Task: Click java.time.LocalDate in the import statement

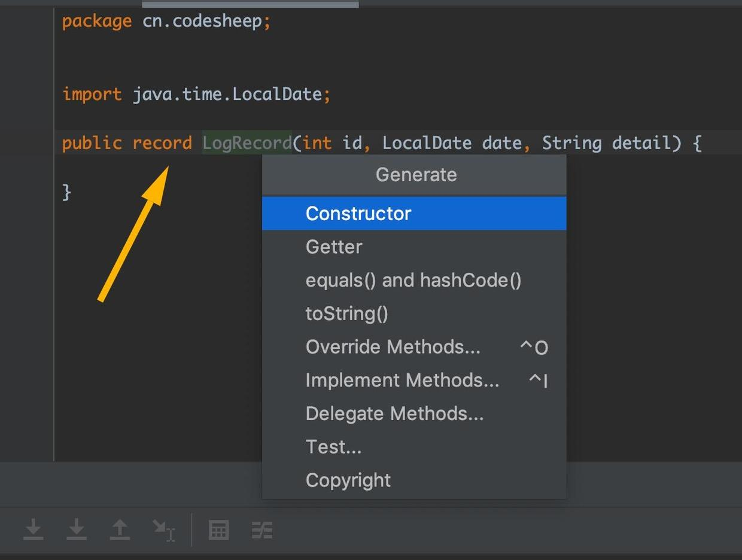Action: click(227, 95)
